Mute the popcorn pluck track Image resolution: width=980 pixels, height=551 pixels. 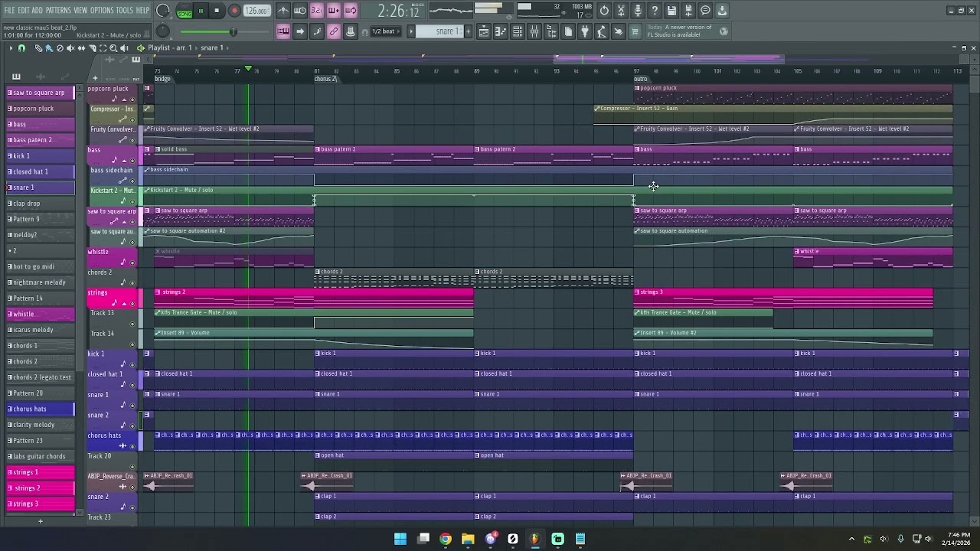[x=132, y=99]
